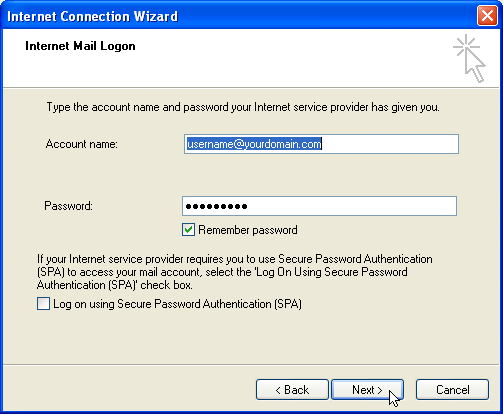Image resolution: width=503 pixels, height=414 pixels.
Task: Click the Password label
Action: tap(68, 206)
